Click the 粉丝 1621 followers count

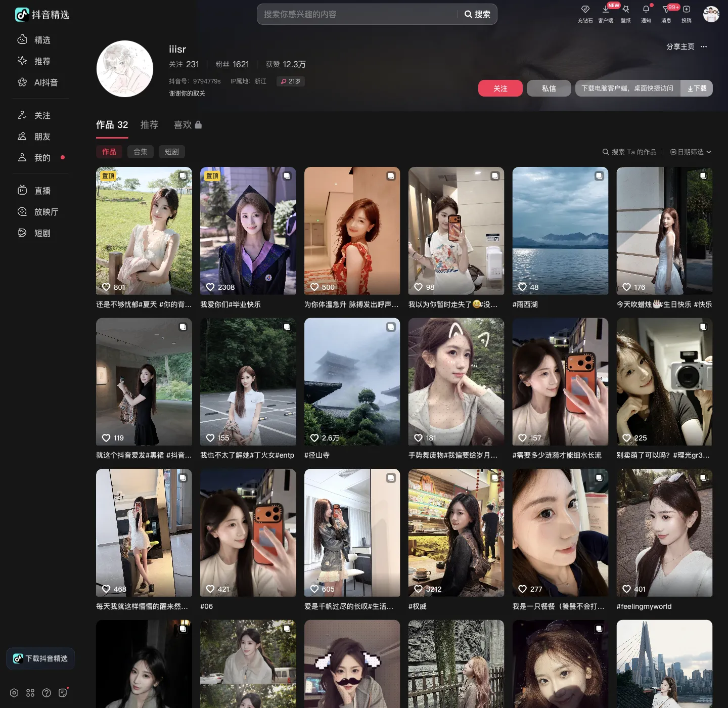(233, 64)
